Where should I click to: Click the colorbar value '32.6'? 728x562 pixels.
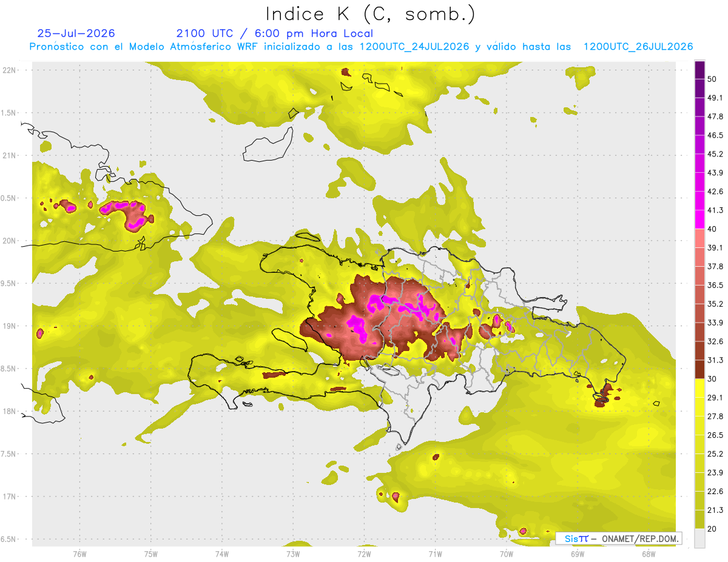coord(715,341)
